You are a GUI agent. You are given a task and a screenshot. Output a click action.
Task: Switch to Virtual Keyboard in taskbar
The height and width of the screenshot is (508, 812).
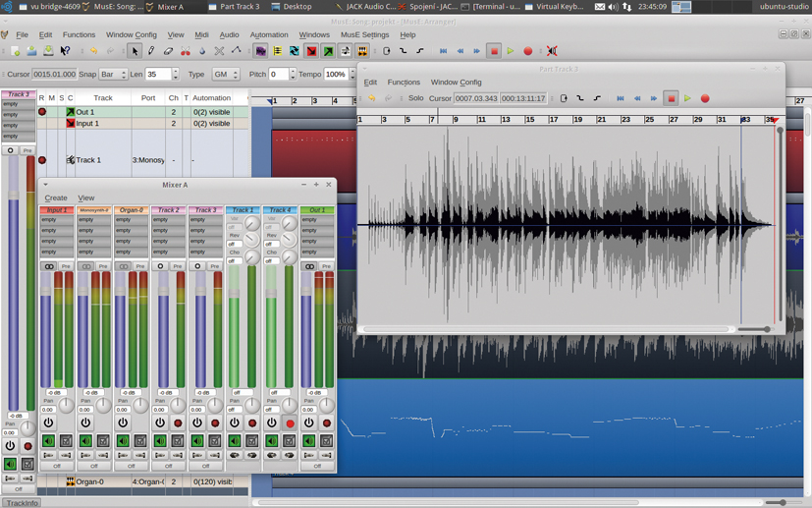coord(554,6)
